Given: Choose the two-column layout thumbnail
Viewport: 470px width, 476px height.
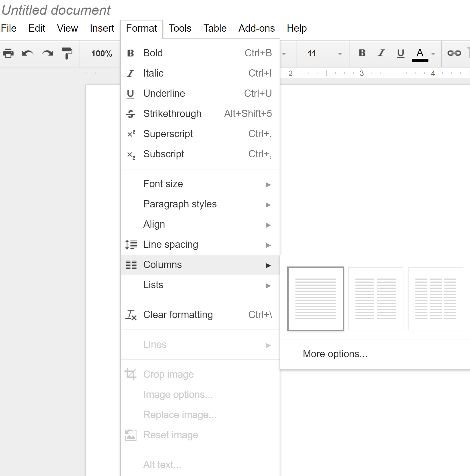Looking at the screenshot, I should pos(375,299).
